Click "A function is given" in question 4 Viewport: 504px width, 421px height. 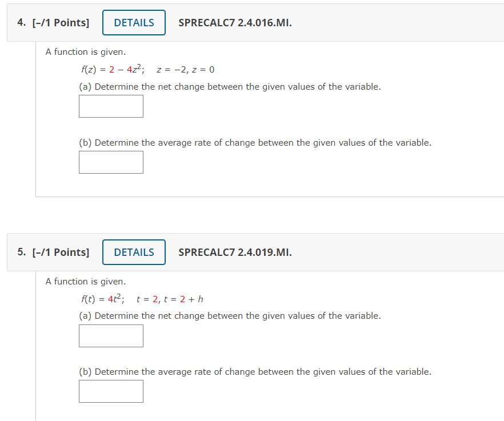(86, 52)
